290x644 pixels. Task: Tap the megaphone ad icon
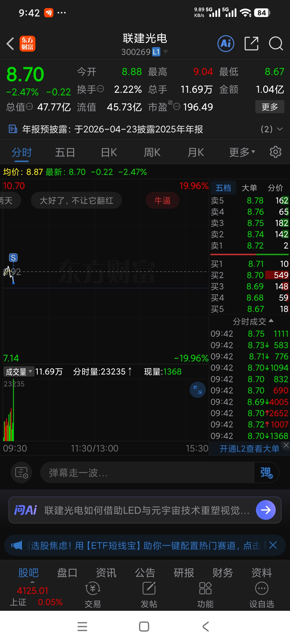17,545
